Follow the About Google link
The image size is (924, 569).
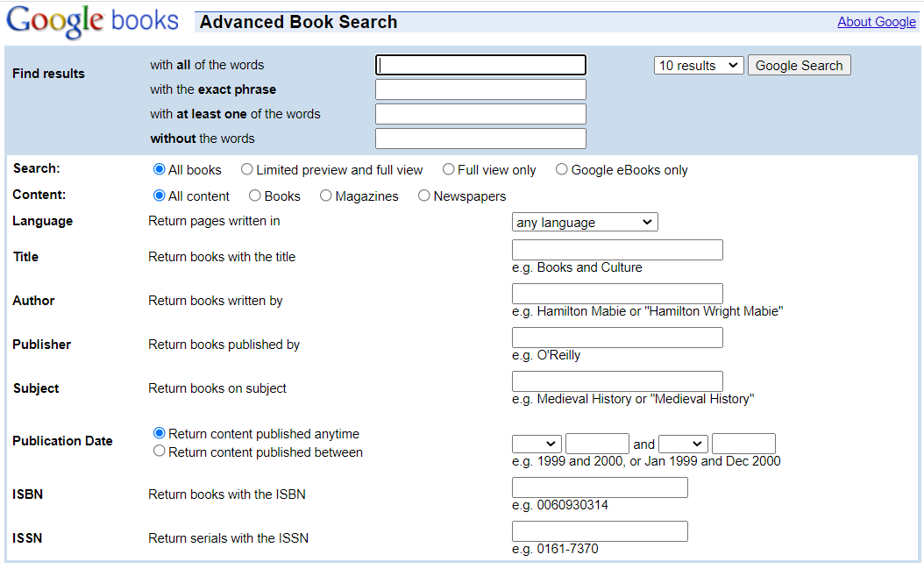coord(877,21)
